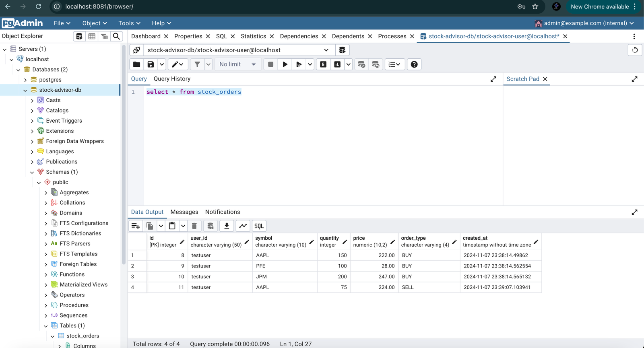Open the save options dropdown arrow
Screen dimensions: 644x348
162,64
